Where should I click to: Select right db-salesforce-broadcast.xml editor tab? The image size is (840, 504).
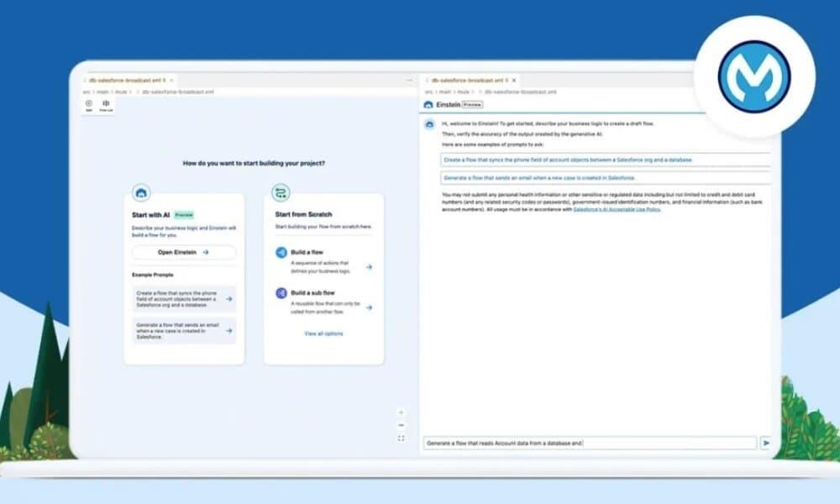tap(471, 81)
